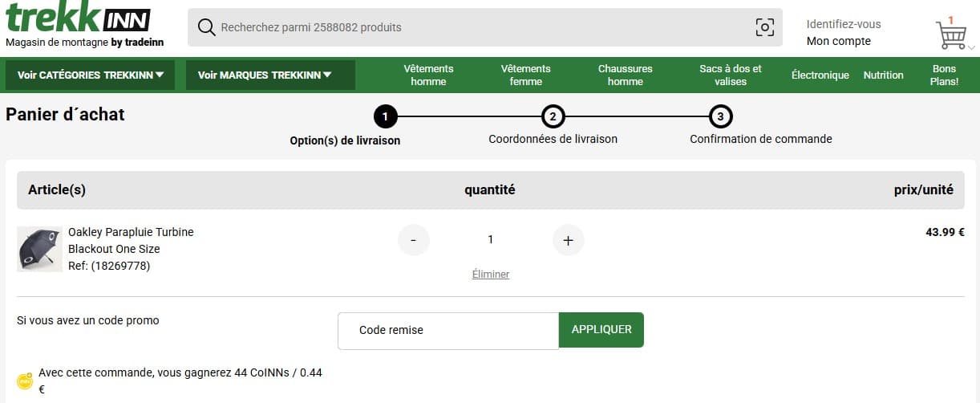Focus the Code remise field

coord(447,331)
